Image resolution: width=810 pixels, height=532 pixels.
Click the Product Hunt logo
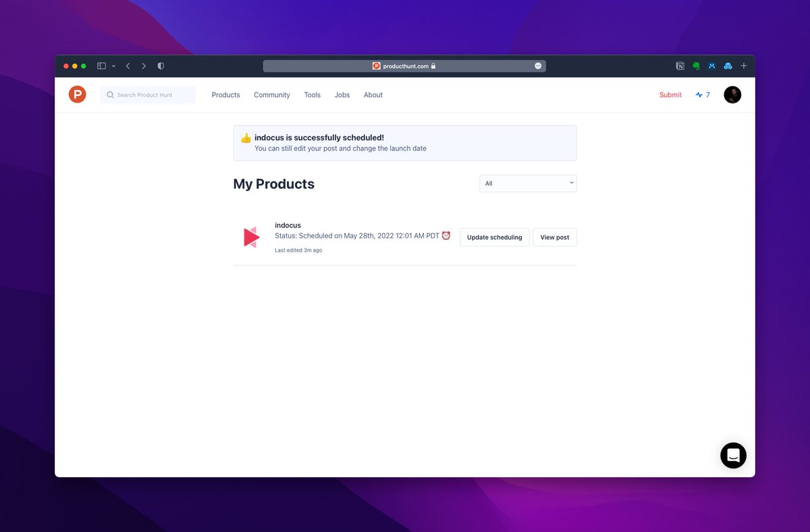(x=78, y=95)
